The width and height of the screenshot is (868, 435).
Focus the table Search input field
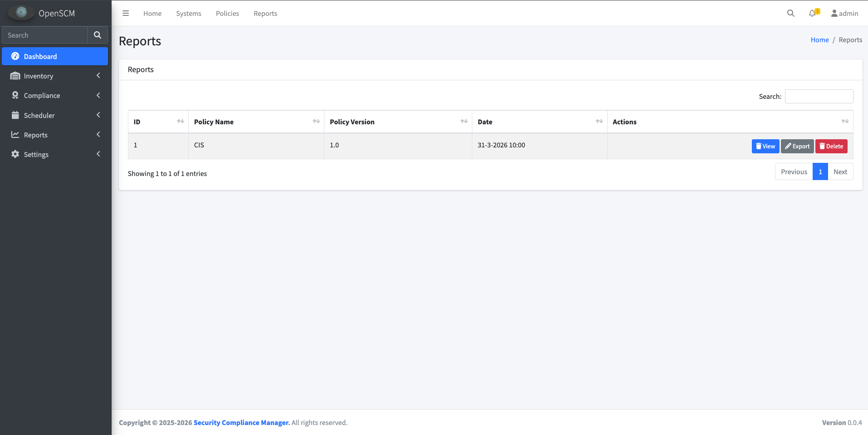[819, 96]
